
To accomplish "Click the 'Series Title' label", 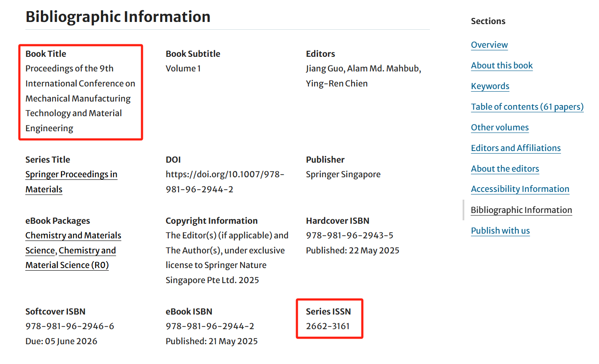I will tap(48, 160).
